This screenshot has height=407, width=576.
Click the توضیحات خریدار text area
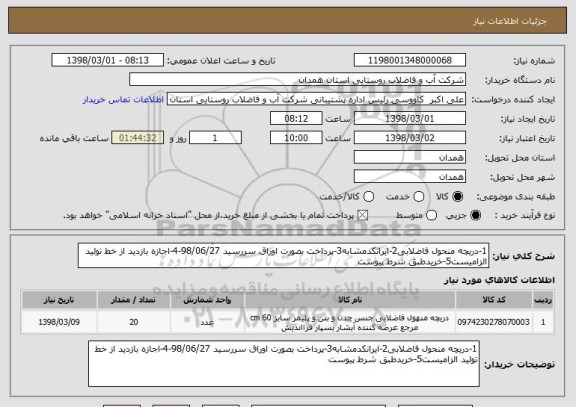(284, 364)
